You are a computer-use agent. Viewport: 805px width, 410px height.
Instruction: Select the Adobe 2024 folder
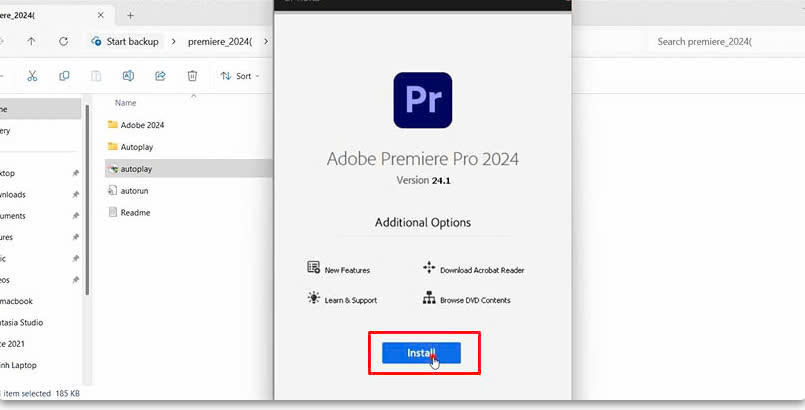tap(142, 125)
